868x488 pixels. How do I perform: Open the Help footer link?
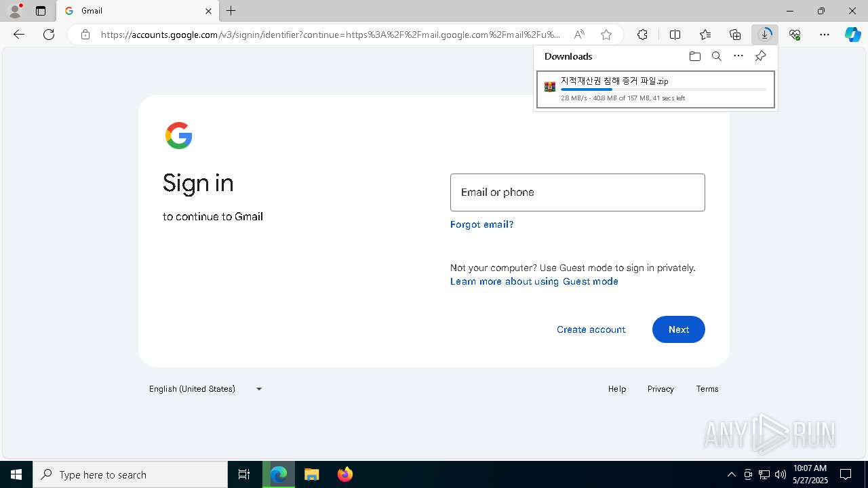click(x=617, y=389)
